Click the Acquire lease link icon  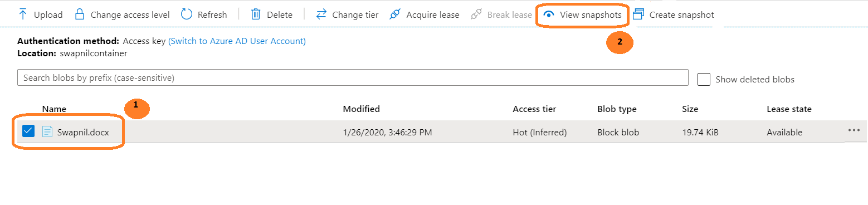[x=395, y=14]
